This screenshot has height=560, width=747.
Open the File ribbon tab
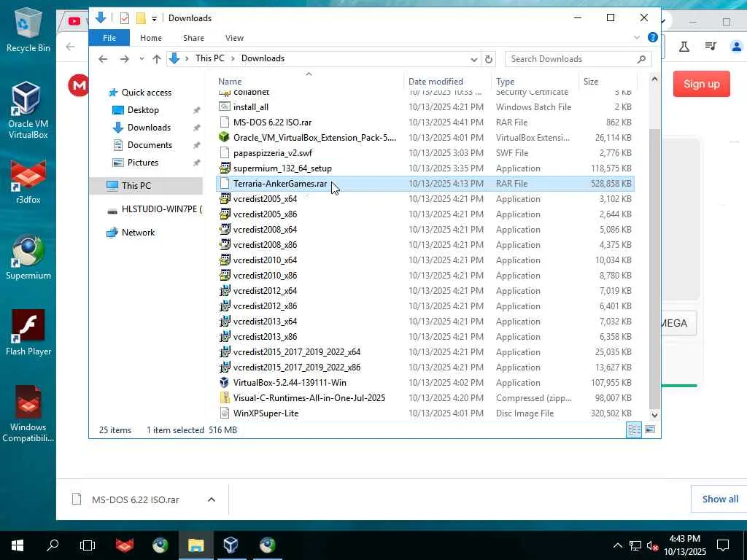(x=109, y=38)
